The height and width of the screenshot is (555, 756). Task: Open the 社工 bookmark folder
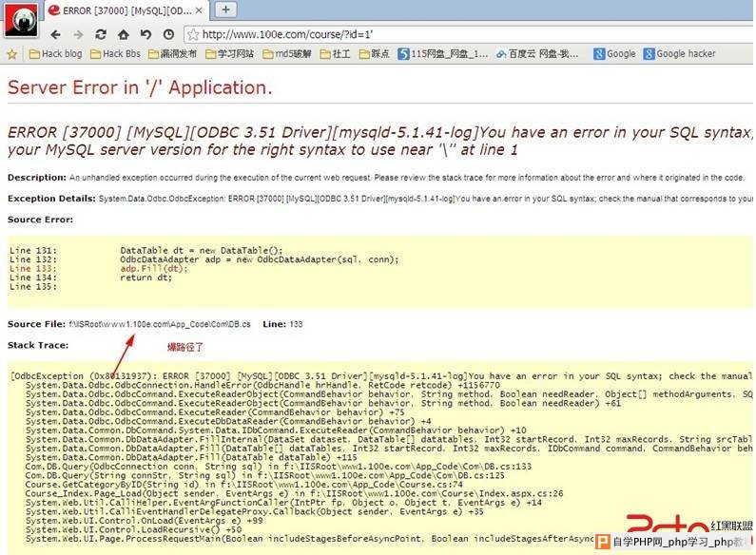(x=335, y=54)
